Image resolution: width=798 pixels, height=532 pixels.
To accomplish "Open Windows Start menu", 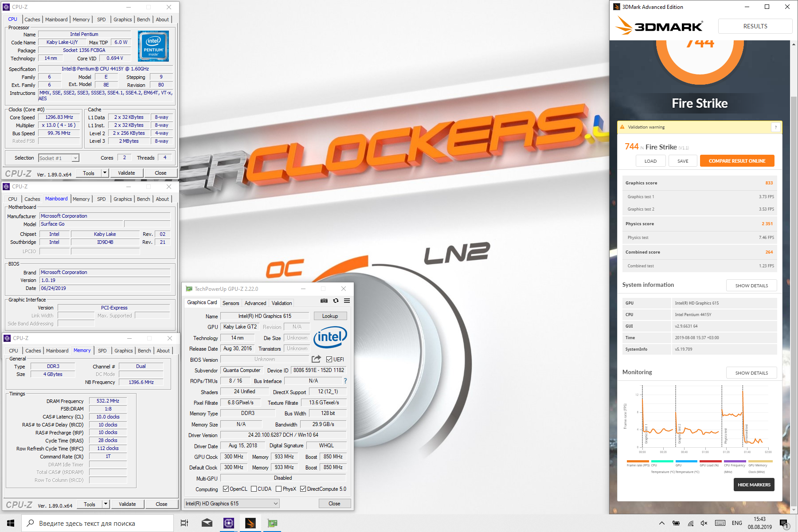I will (11, 523).
